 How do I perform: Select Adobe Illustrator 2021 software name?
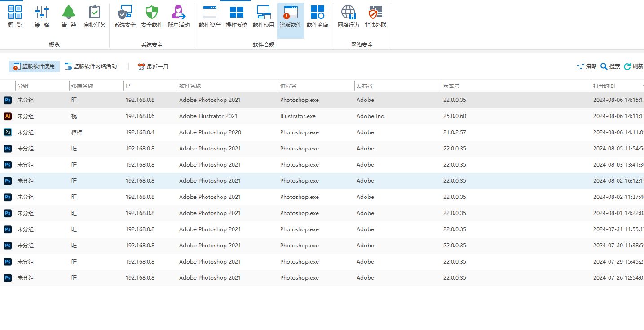point(208,116)
